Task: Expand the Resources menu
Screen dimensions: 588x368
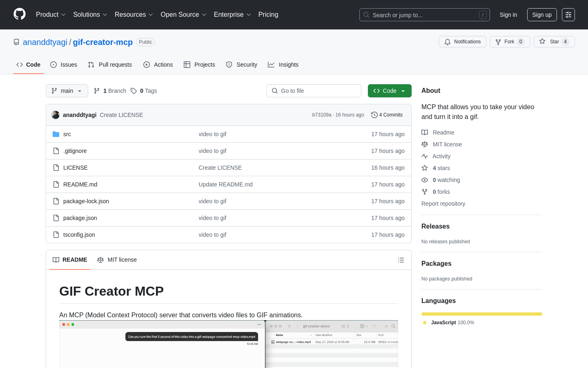Action: point(134,15)
